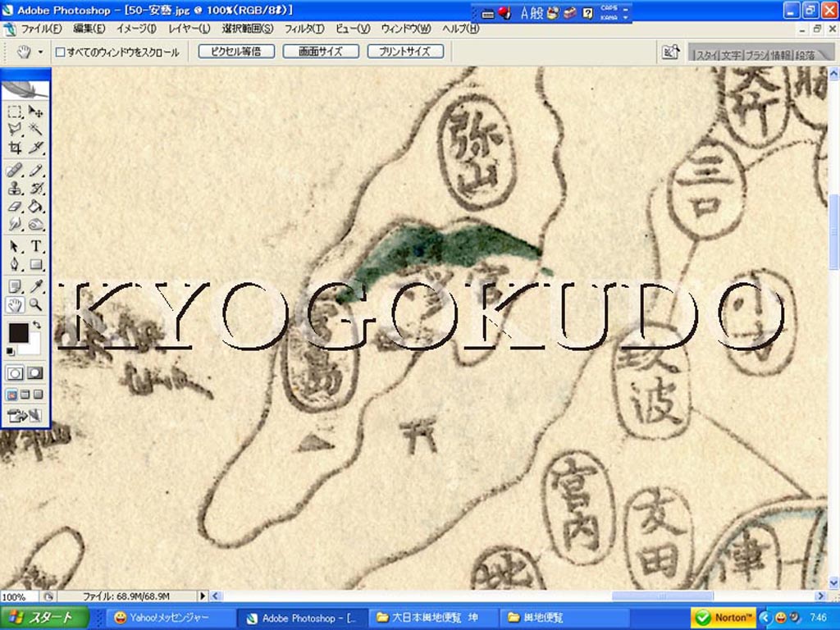Open the イメージ menu

tap(136, 29)
